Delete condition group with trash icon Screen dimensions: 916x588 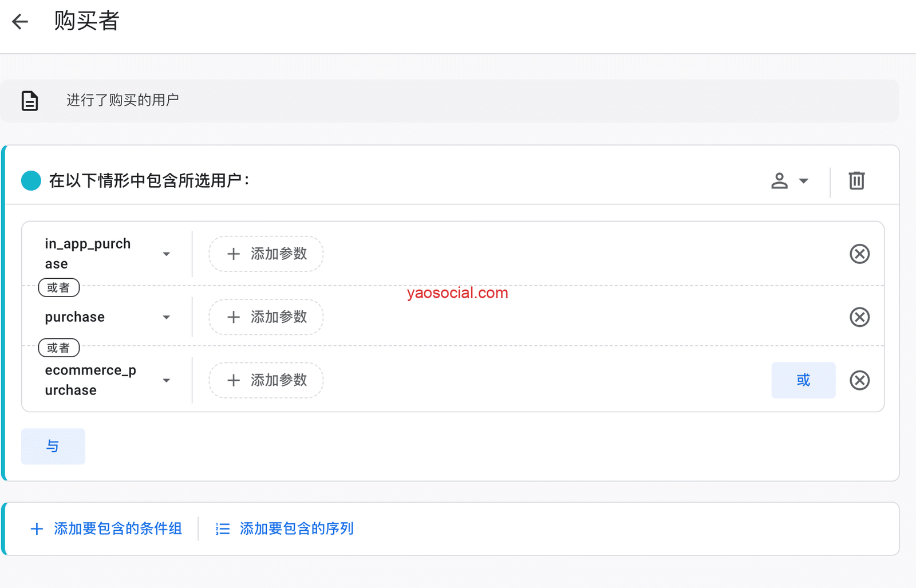click(856, 181)
